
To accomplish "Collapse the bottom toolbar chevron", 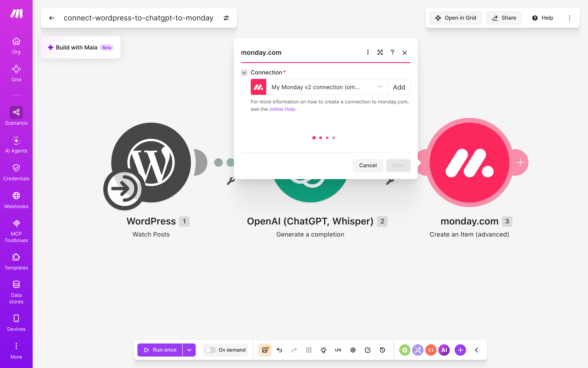I will tap(477, 350).
